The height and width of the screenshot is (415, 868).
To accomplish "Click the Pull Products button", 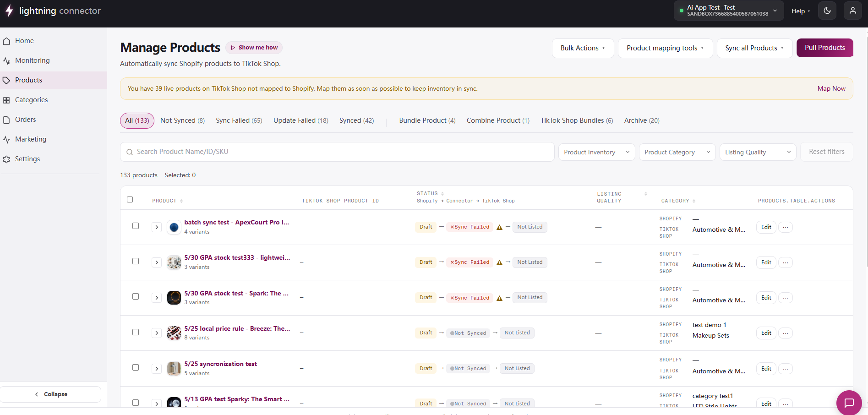I will 824,48.
